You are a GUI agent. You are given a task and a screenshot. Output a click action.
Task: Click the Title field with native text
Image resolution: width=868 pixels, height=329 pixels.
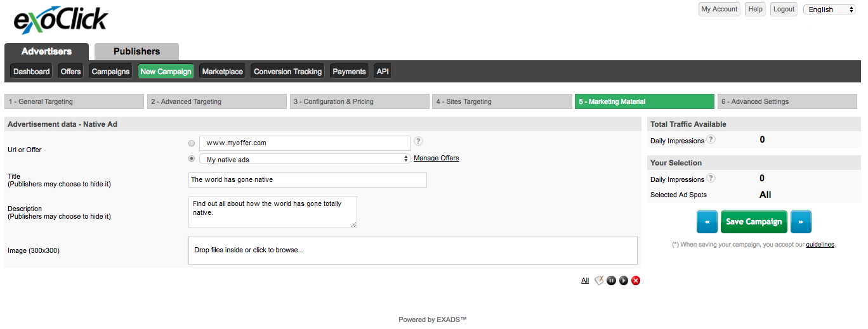point(308,180)
